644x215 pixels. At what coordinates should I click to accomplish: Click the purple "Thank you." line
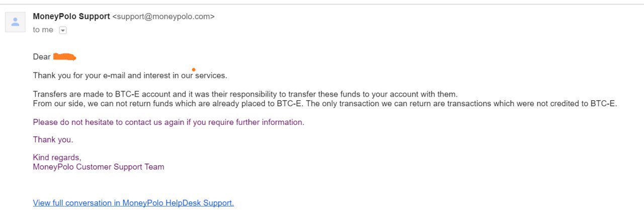(x=53, y=139)
